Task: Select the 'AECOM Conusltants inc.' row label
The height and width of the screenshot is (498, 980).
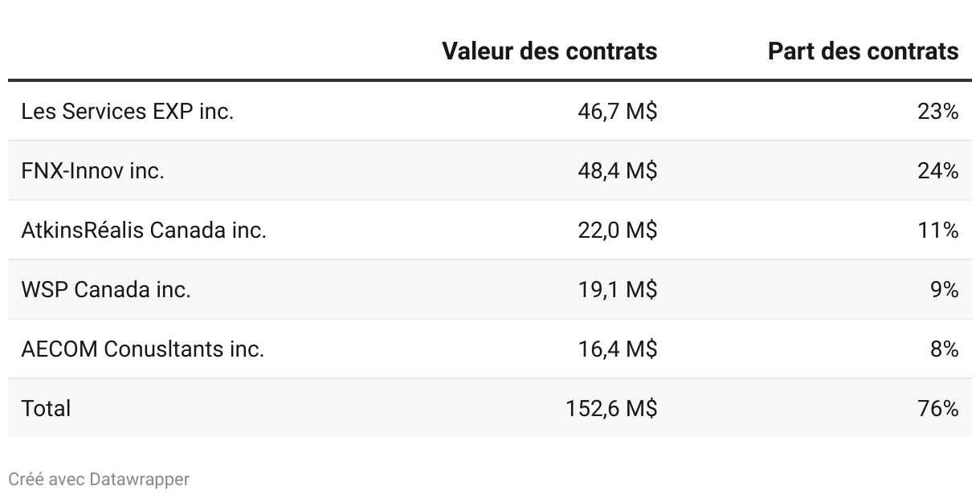Action: [143, 349]
